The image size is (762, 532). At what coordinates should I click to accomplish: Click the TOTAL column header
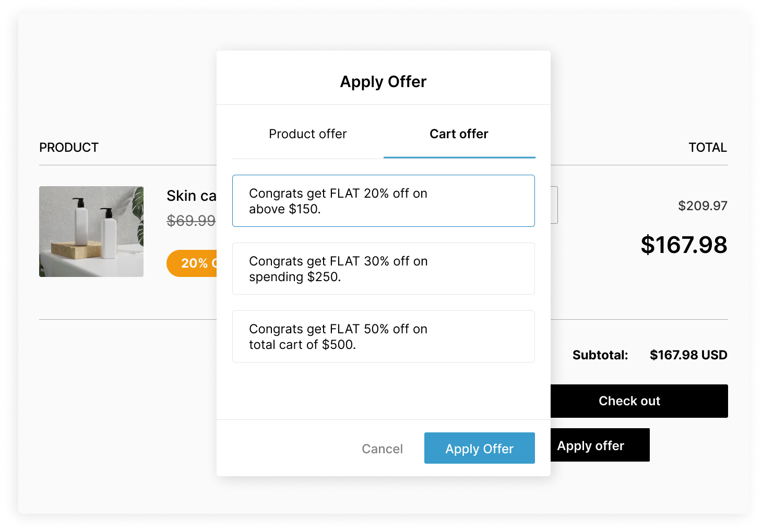[707, 148]
